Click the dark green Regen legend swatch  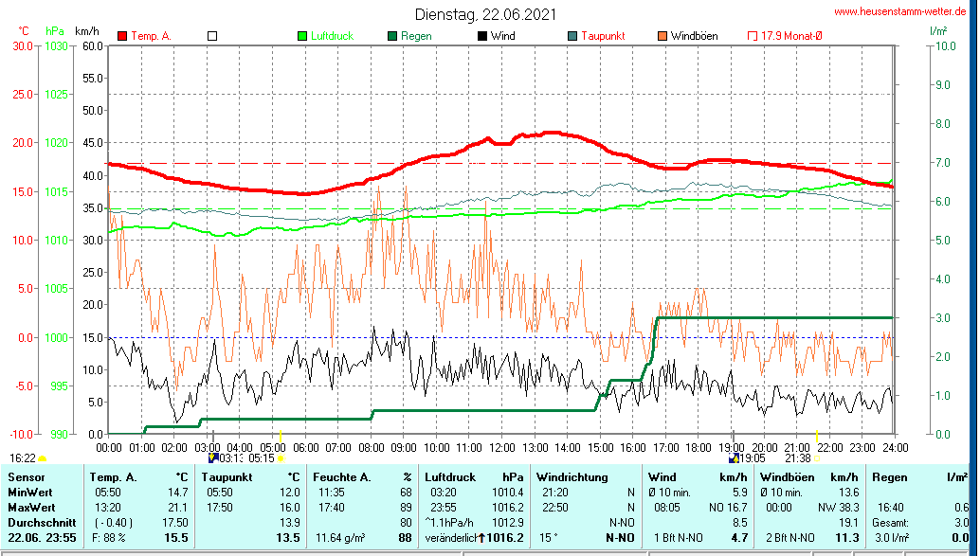(392, 36)
